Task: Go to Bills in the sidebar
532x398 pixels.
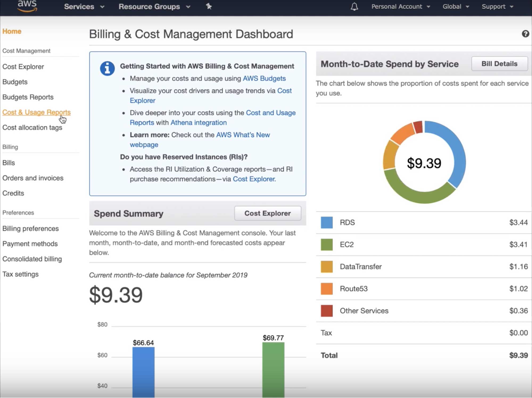Action: click(9, 163)
